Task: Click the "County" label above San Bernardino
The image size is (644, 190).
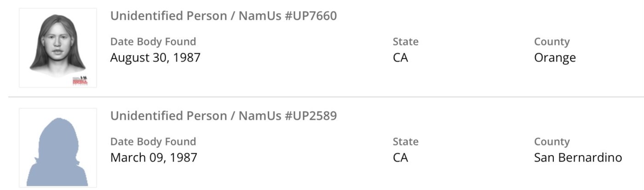Action: click(x=552, y=142)
